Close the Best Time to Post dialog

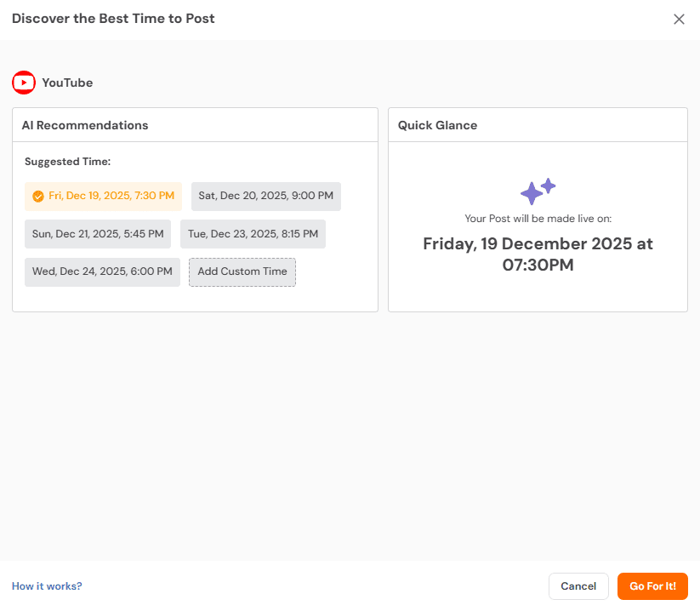pos(679,20)
